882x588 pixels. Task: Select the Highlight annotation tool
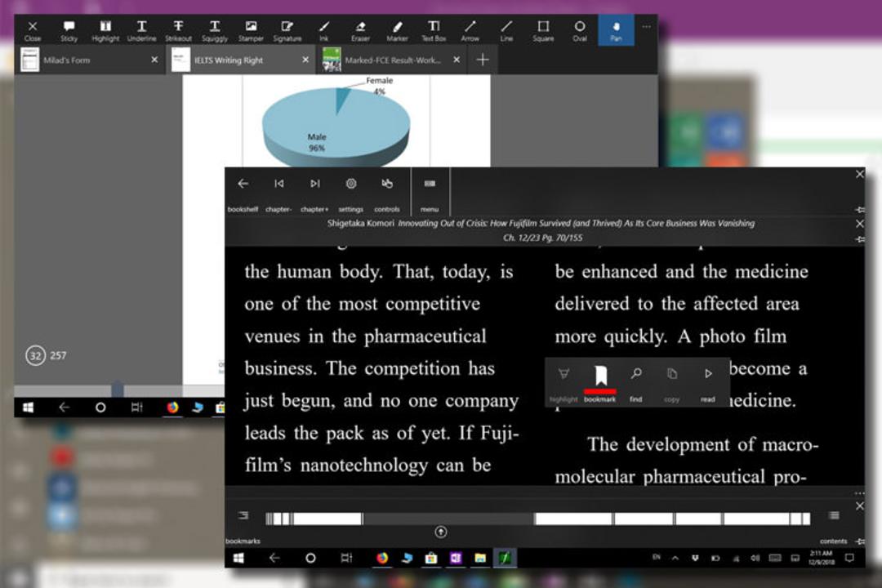pyautogui.click(x=105, y=31)
